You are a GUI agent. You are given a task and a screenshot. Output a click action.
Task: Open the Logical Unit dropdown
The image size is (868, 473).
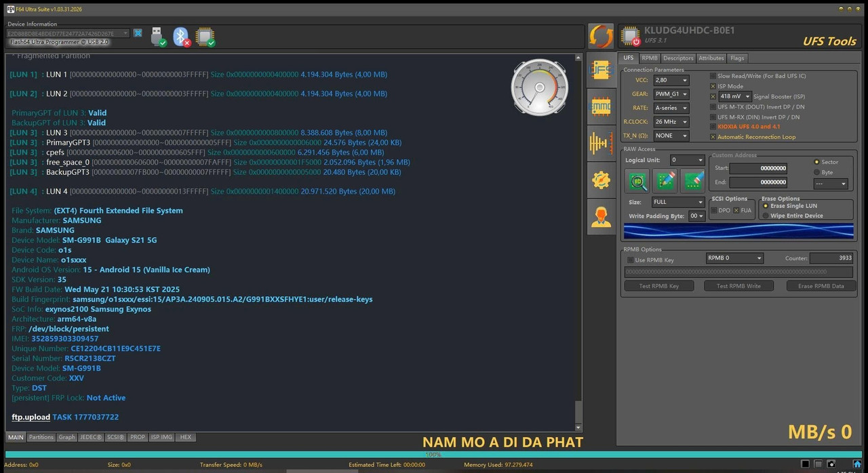(x=687, y=160)
